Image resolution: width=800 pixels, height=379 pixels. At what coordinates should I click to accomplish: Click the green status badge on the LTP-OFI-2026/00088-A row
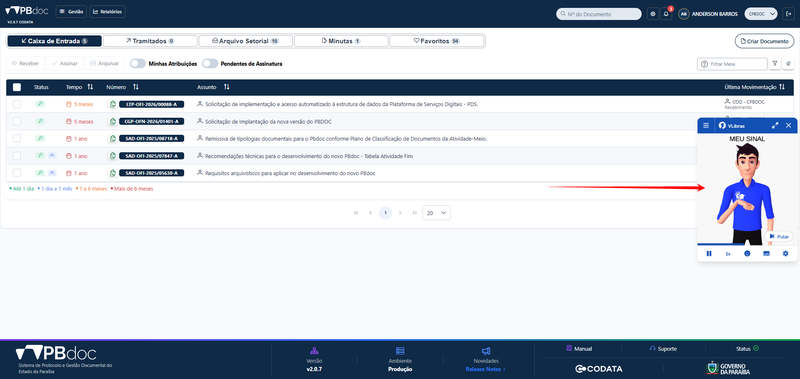pyautogui.click(x=40, y=104)
